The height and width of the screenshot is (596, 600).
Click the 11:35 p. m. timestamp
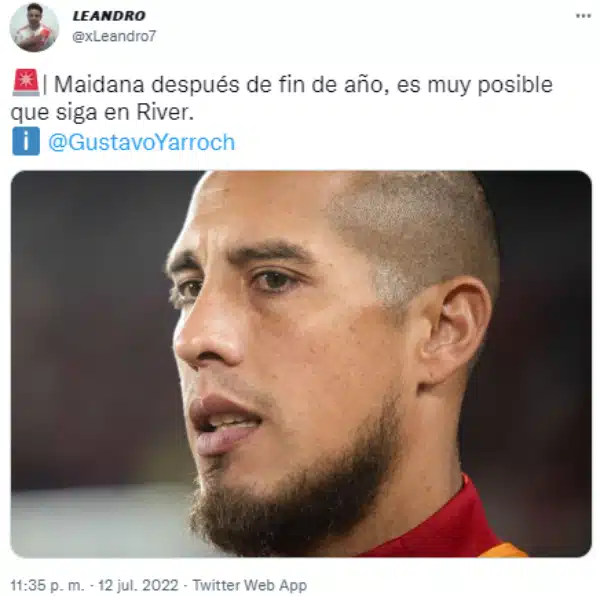pos(47,585)
